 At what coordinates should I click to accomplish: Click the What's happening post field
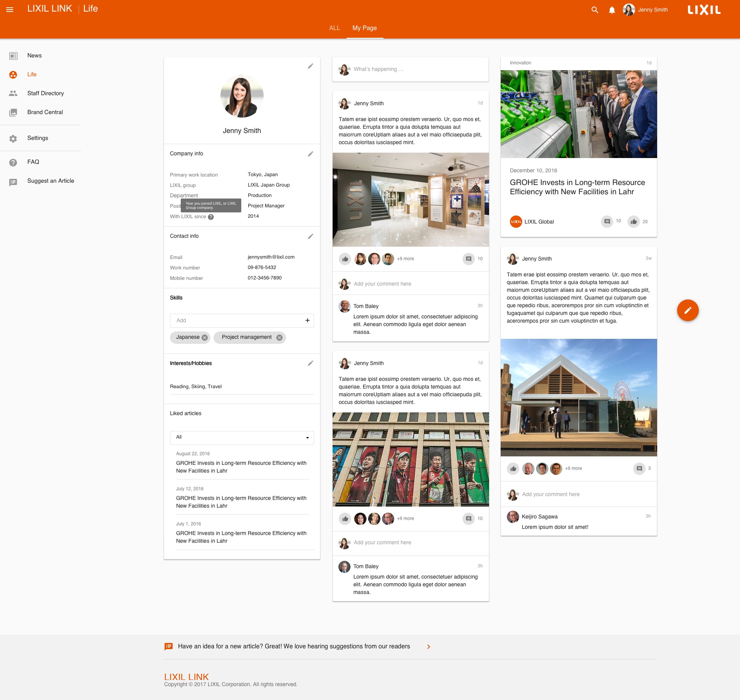pos(410,69)
